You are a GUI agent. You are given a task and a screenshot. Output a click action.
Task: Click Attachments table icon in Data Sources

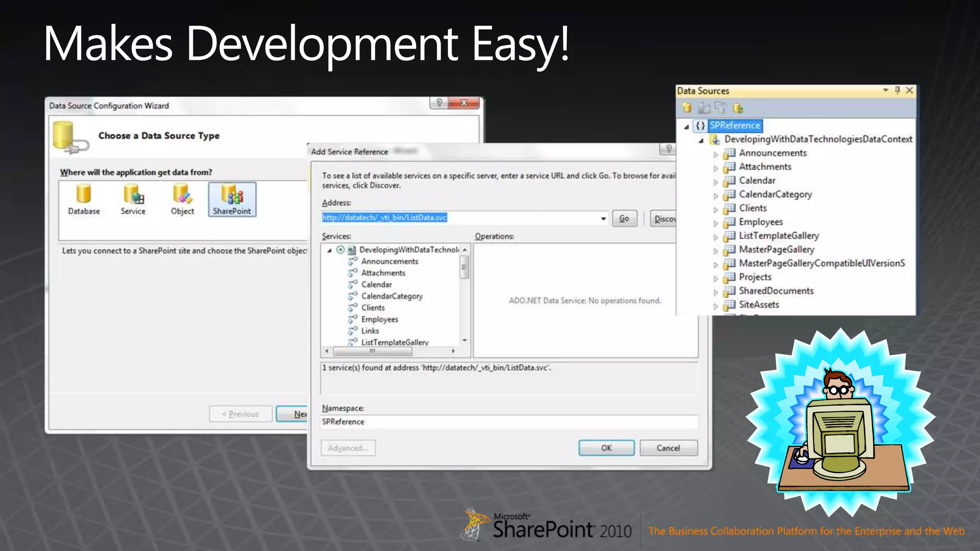[729, 167]
